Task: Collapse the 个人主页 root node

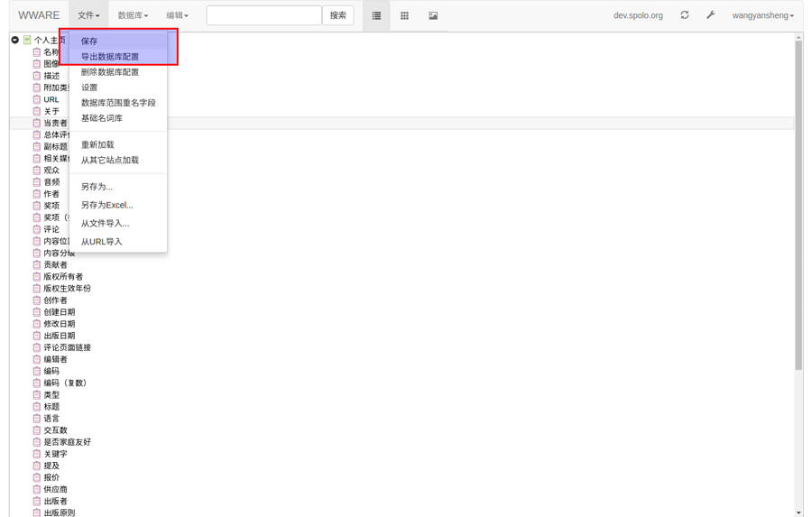Action: click(x=15, y=40)
